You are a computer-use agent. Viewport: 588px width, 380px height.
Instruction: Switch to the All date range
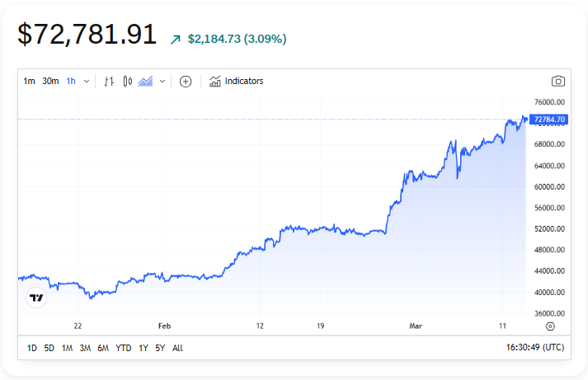177,348
